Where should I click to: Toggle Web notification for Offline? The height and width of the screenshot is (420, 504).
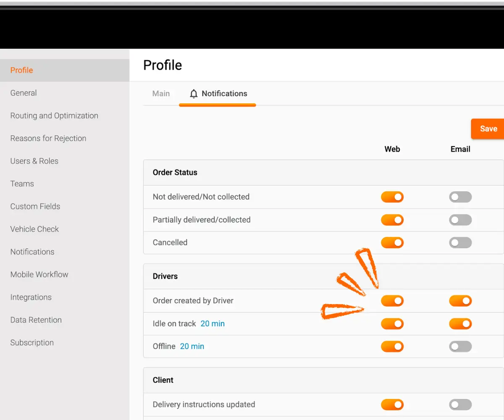[x=392, y=346]
